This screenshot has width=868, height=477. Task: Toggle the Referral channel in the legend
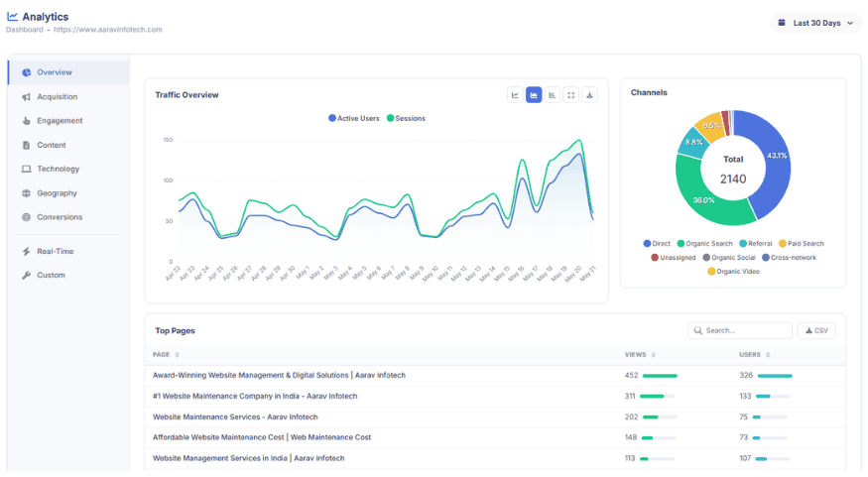756,244
